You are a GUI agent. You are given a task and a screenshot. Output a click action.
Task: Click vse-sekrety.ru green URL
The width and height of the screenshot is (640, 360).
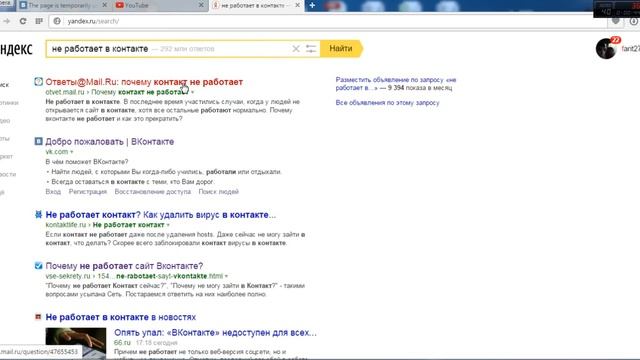[x=67, y=276]
